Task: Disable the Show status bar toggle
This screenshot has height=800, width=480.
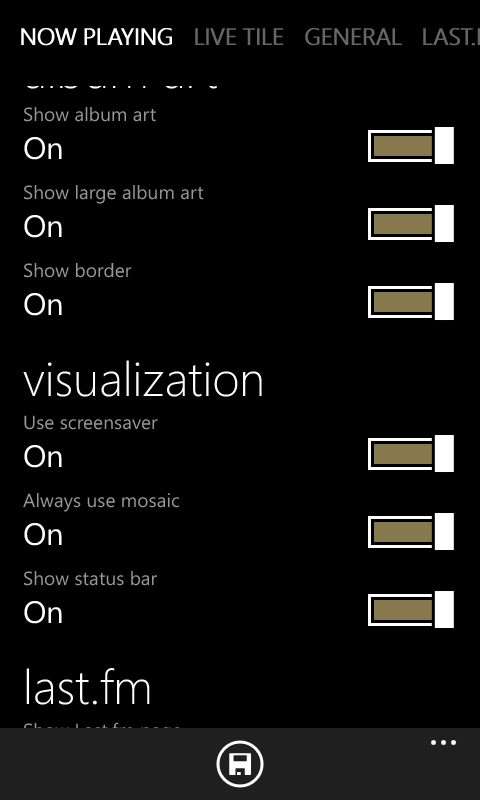Action: coord(411,609)
